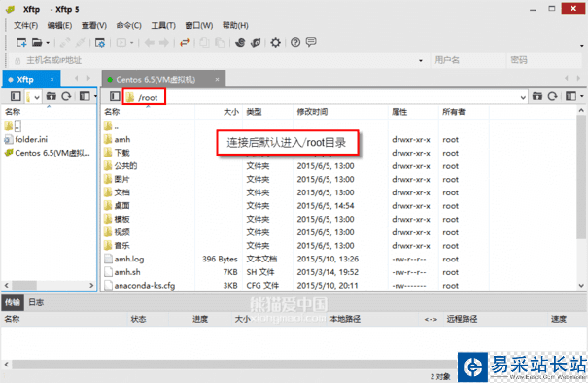The height and width of the screenshot is (383, 588).
Task: Open the sessions folder icon
Action: [x=37, y=43]
